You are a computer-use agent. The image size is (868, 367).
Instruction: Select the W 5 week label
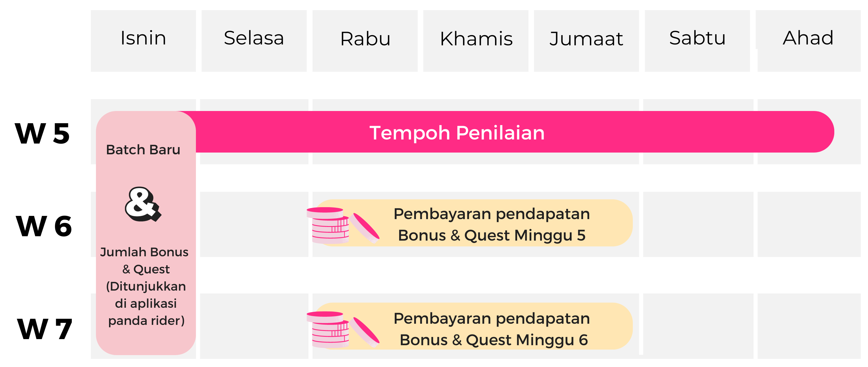point(42,134)
